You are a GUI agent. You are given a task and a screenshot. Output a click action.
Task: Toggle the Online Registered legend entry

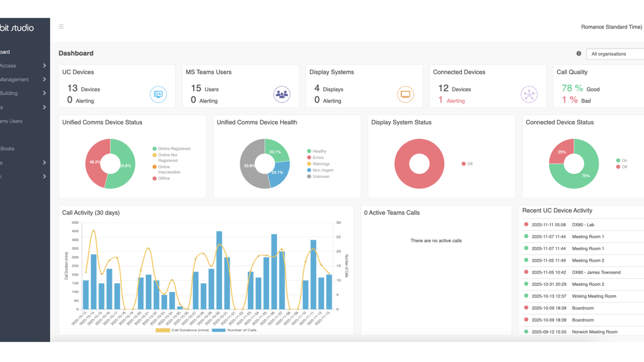tap(174, 149)
